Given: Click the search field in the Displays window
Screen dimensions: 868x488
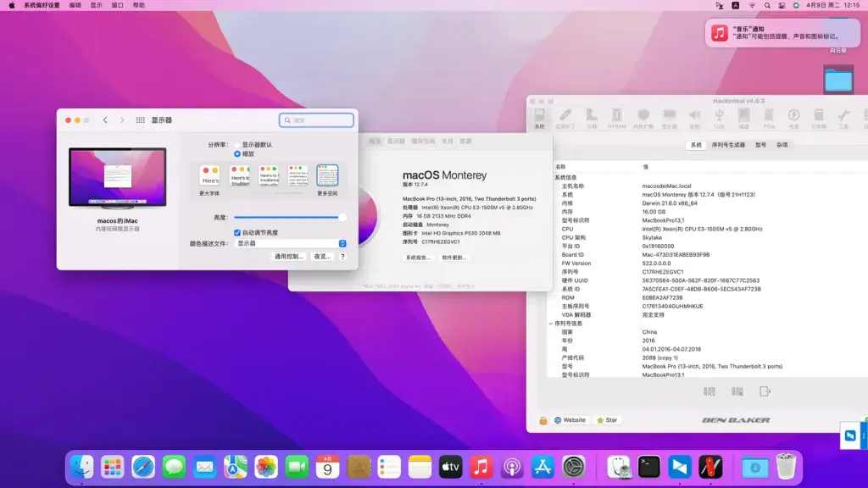Looking at the screenshot, I should (317, 120).
